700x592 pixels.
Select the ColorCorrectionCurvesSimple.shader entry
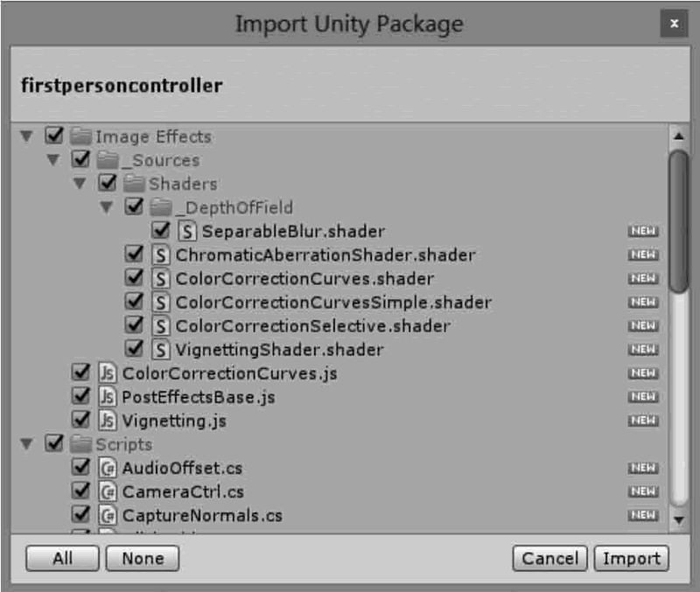click(x=333, y=302)
